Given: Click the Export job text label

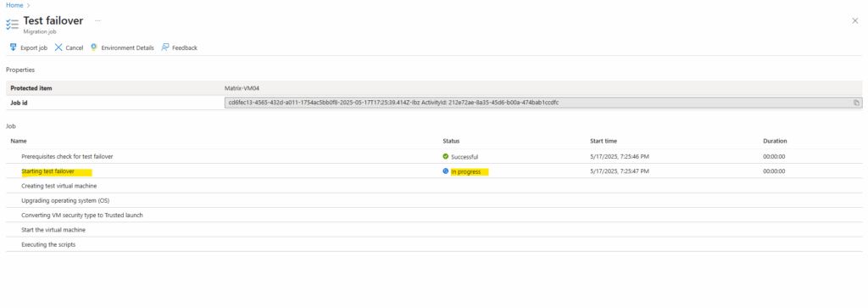Looking at the screenshot, I should [x=34, y=48].
